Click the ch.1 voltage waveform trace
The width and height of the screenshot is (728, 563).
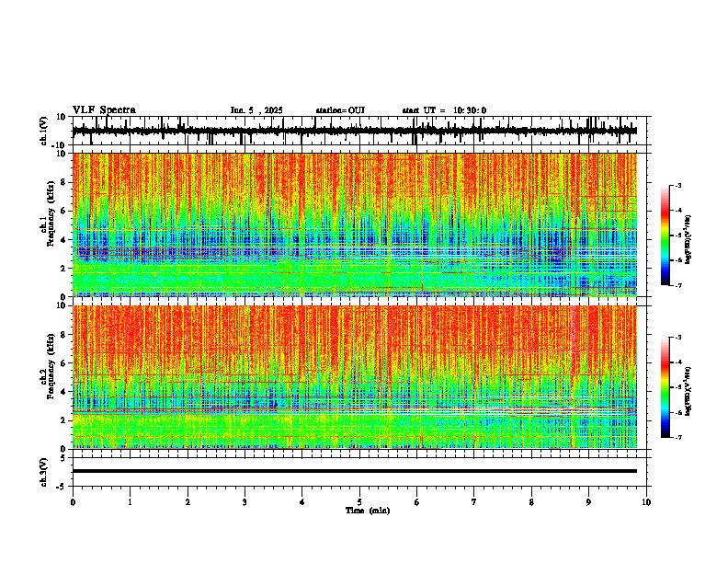pos(354,131)
